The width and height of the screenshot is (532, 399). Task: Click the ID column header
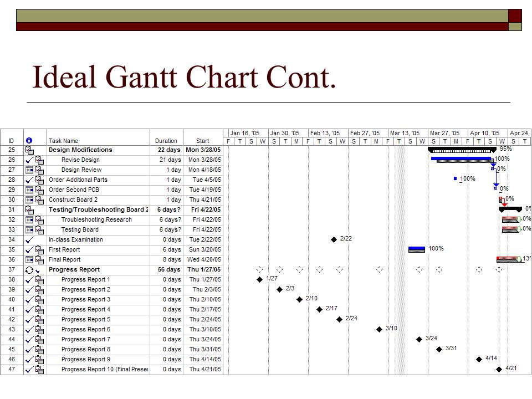[12, 141]
